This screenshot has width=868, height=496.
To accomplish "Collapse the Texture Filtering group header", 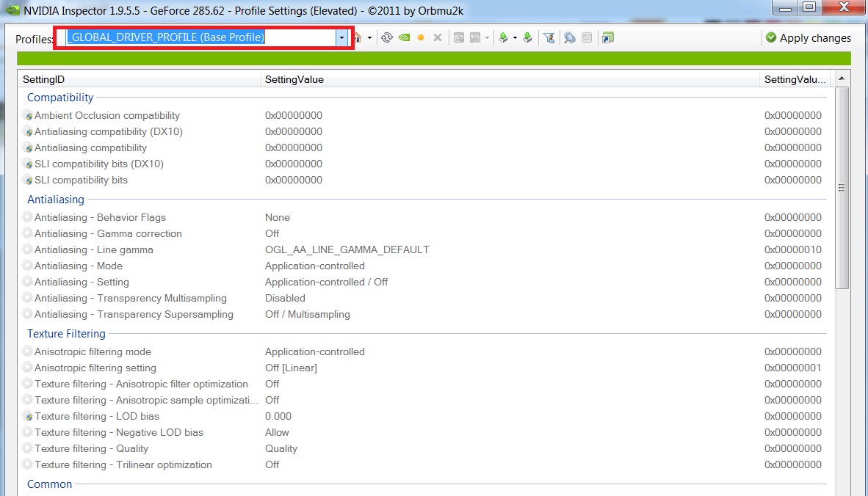I will 66,333.
